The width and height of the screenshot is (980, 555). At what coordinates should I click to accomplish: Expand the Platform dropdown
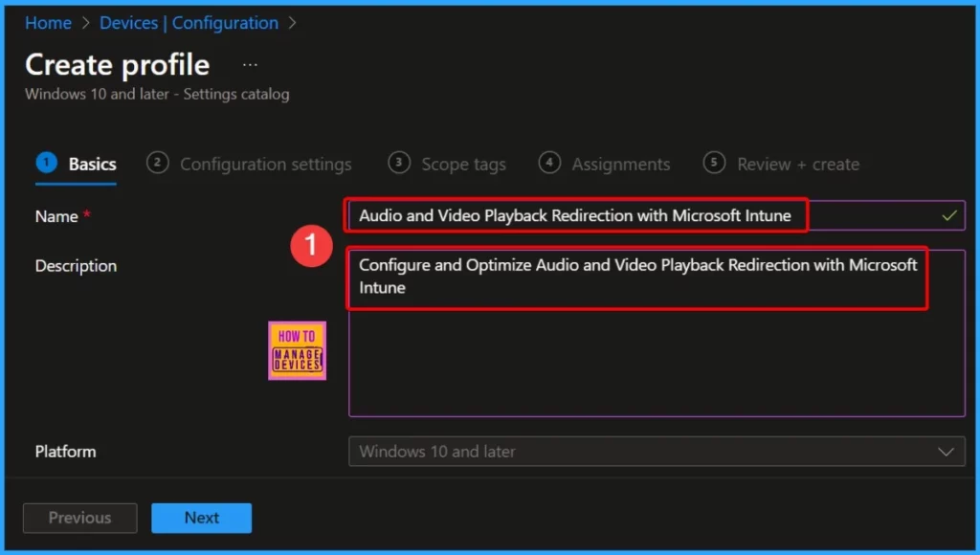(x=657, y=452)
